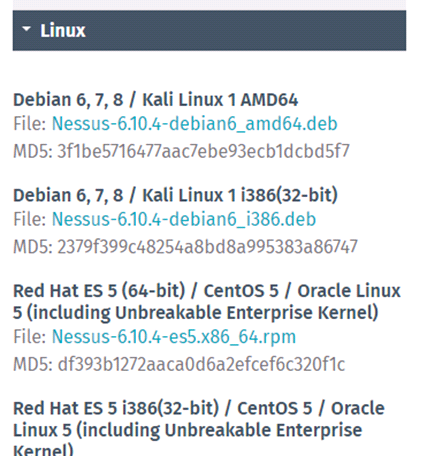Click the File: label of the es5 rpm

30,337
